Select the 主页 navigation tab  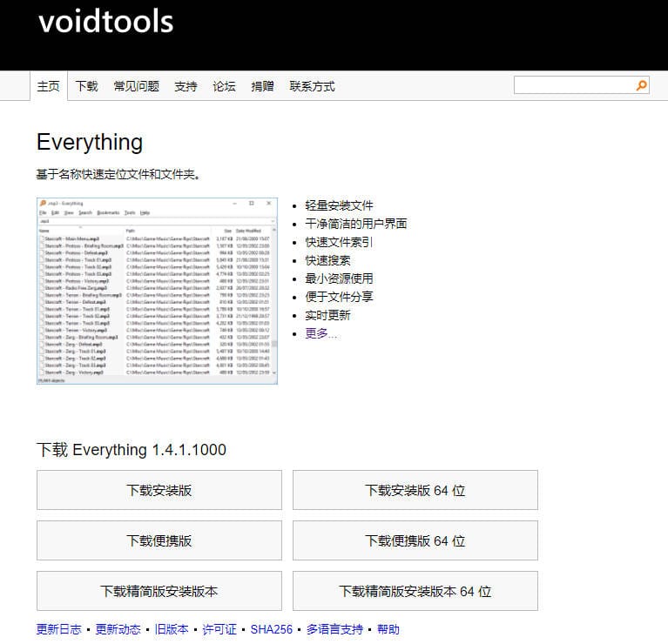pyautogui.click(x=49, y=86)
